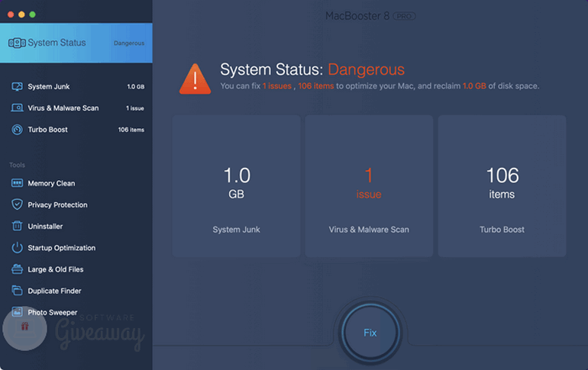Click the 'Dangerous' word in the main heading
Screen dimensions: 588x370
click(x=366, y=69)
